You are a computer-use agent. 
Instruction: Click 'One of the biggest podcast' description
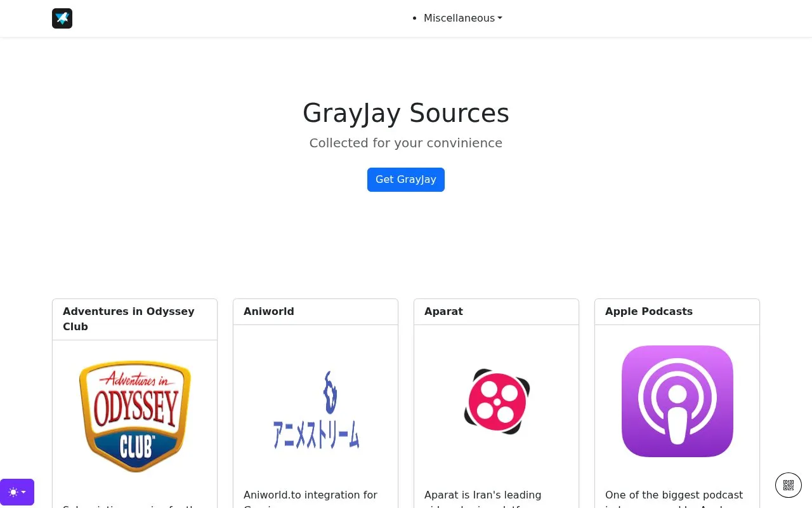coord(674,495)
